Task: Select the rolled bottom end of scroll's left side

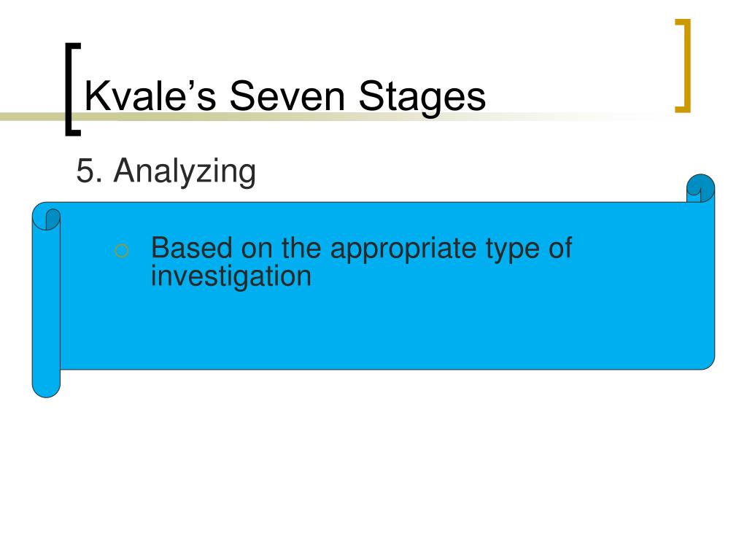Action: [46, 384]
